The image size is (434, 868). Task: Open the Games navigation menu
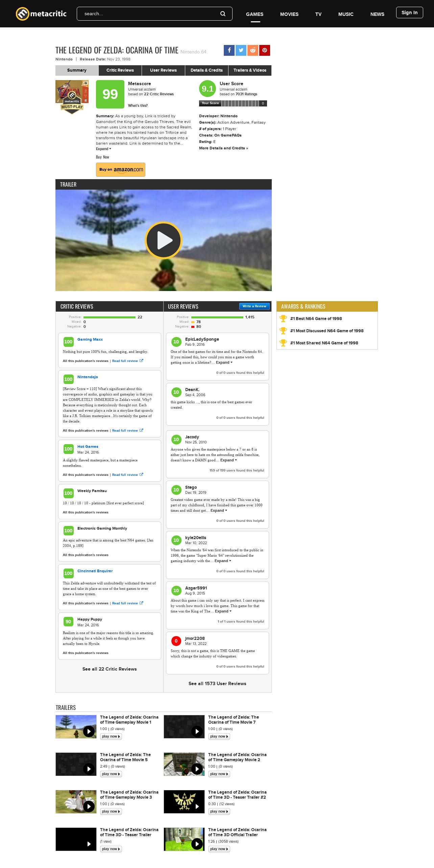pos(255,14)
